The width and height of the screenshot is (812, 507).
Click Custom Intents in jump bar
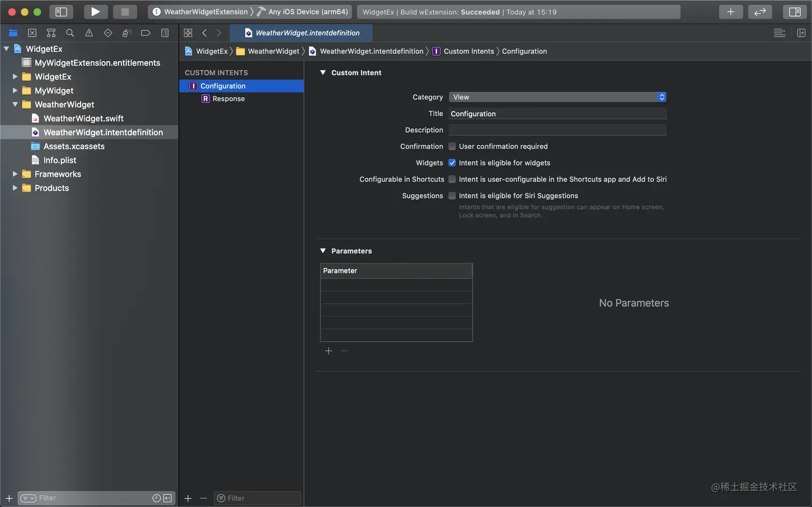(463, 51)
